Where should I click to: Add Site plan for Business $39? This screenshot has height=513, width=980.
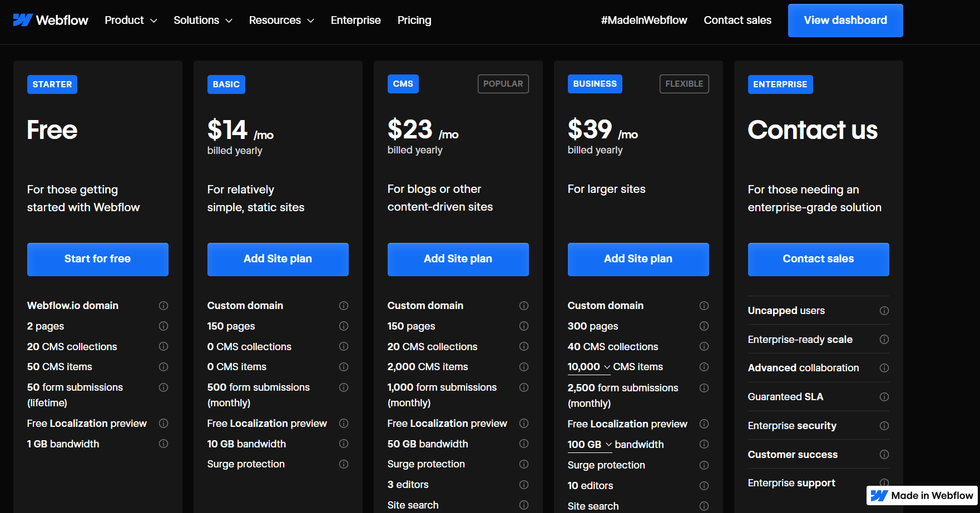(639, 259)
